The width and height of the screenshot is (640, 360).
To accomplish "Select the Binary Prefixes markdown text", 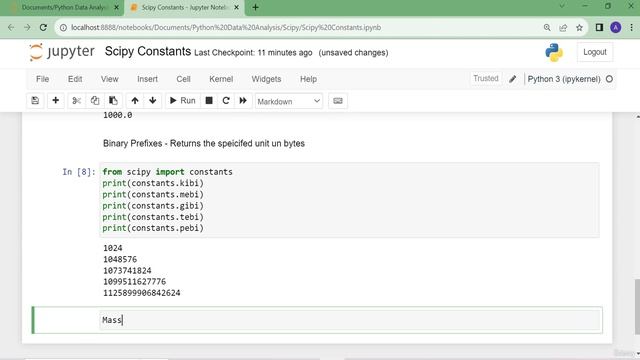I will point(204,144).
